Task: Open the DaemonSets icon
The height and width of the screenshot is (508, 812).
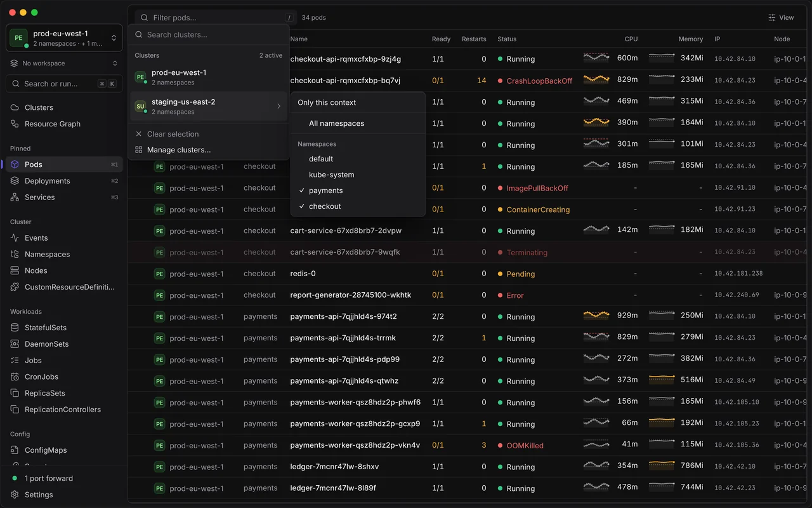Action: 15,344
